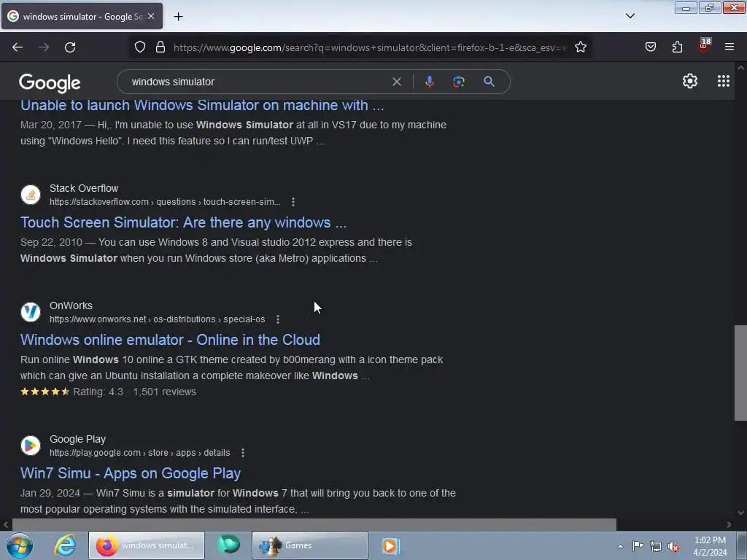Open the Games taskbar window
The height and width of the screenshot is (560, 747).
[x=309, y=545]
